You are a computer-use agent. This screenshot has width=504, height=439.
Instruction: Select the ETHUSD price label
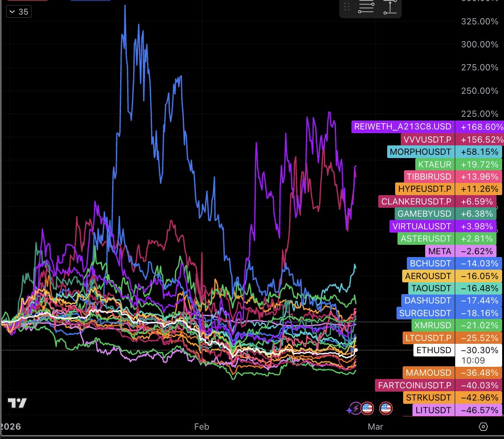(x=434, y=350)
